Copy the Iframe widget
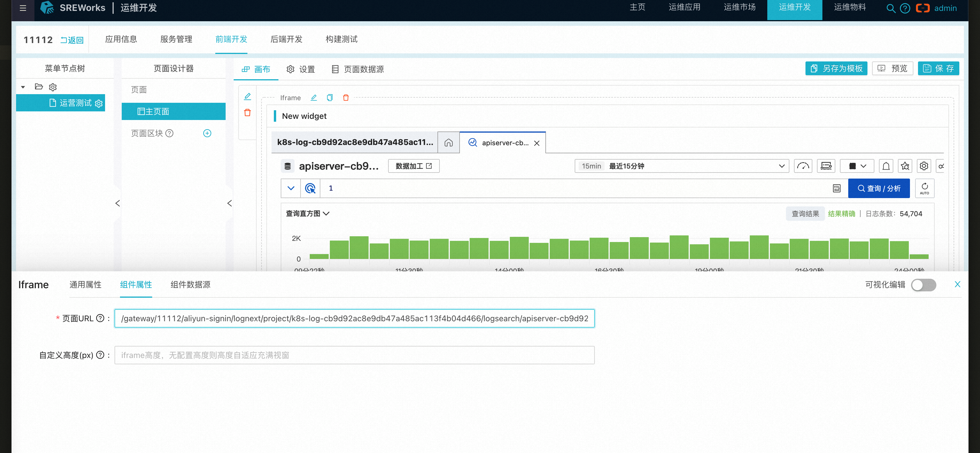This screenshot has height=453, width=980. [x=330, y=98]
